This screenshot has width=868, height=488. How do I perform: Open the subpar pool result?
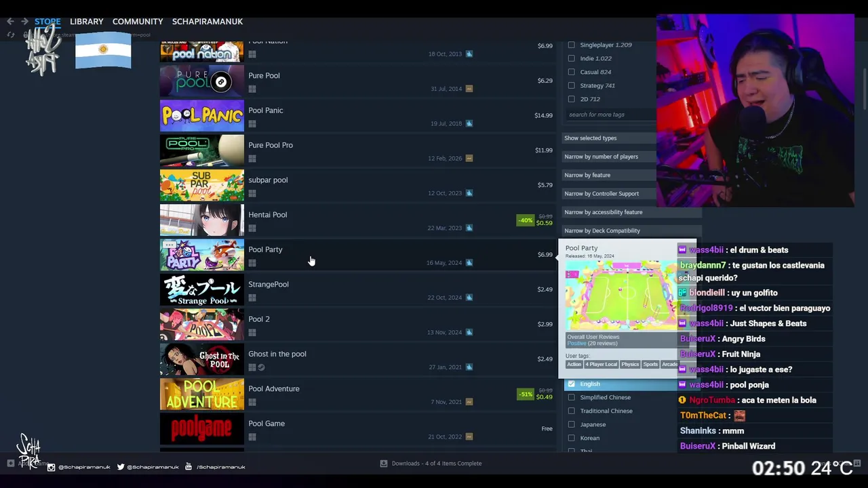pos(268,180)
